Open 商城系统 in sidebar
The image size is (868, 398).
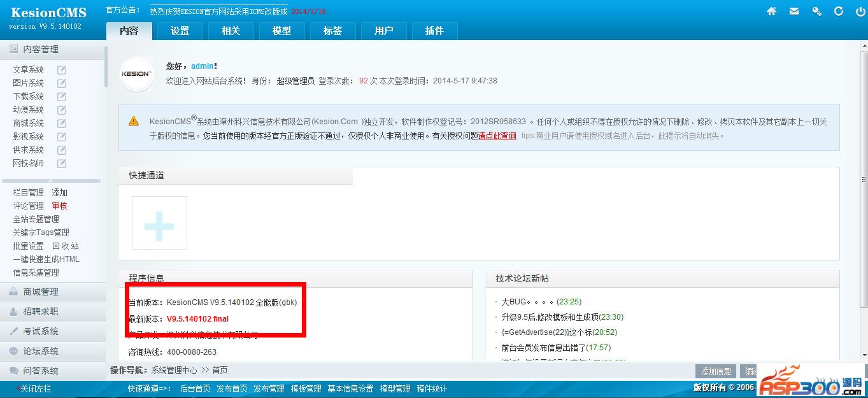coord(29,123)
